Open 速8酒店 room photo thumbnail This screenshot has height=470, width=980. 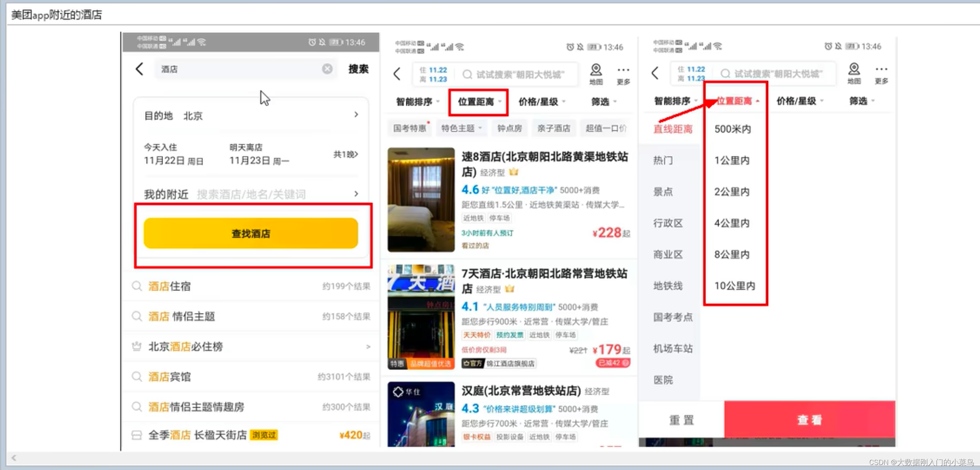point(421,199)
